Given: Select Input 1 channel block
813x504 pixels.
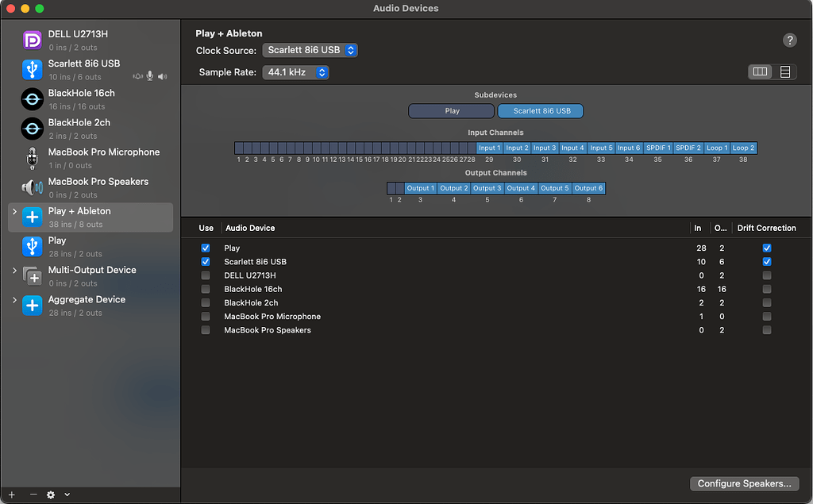Looking at the screenshot, I should (489, 148).
